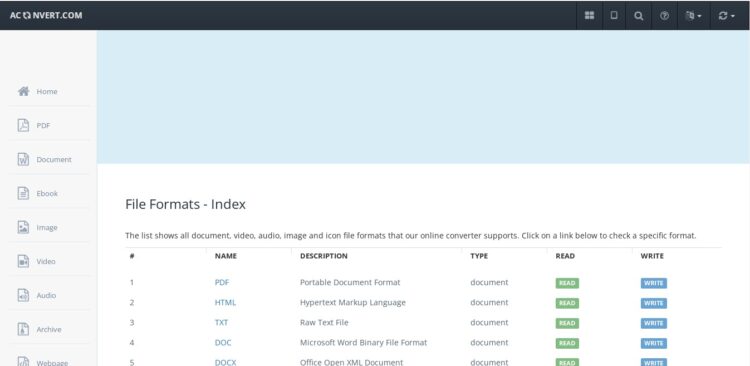Select Document in the sidebar
Image resolution: width=750 pixels, height=366 pixels.
pyautogui.click(x=54, y=159)
